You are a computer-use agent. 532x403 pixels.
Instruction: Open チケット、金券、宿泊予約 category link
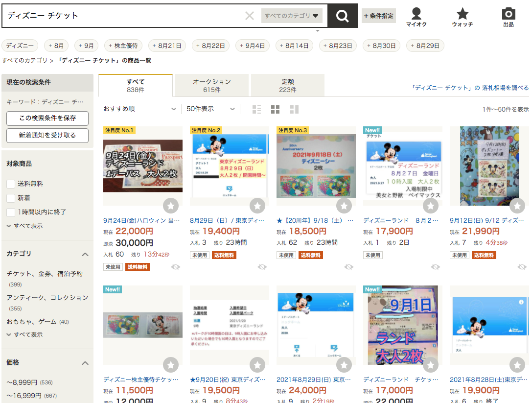(45, 274)
